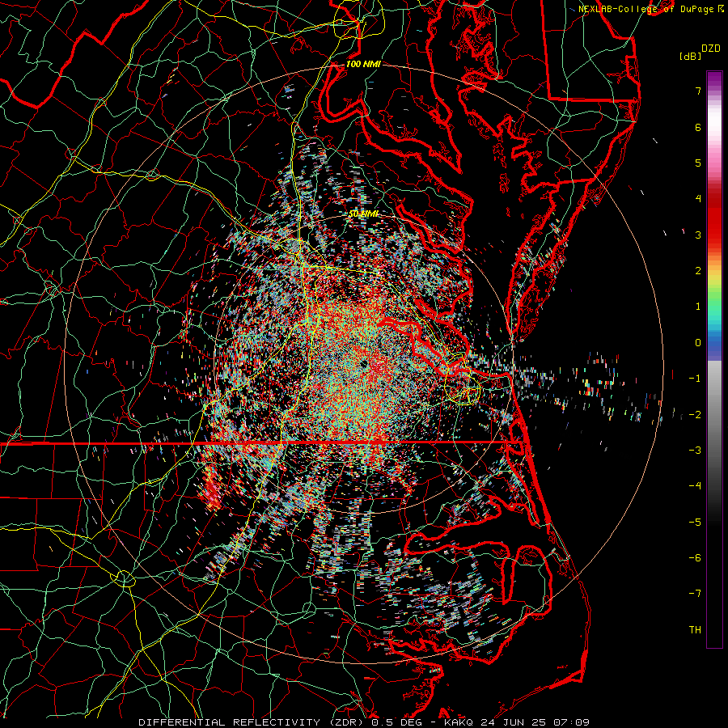Click the [dB] units label
Viewport: 728px width, 728px height.
(x=691, y=56)
